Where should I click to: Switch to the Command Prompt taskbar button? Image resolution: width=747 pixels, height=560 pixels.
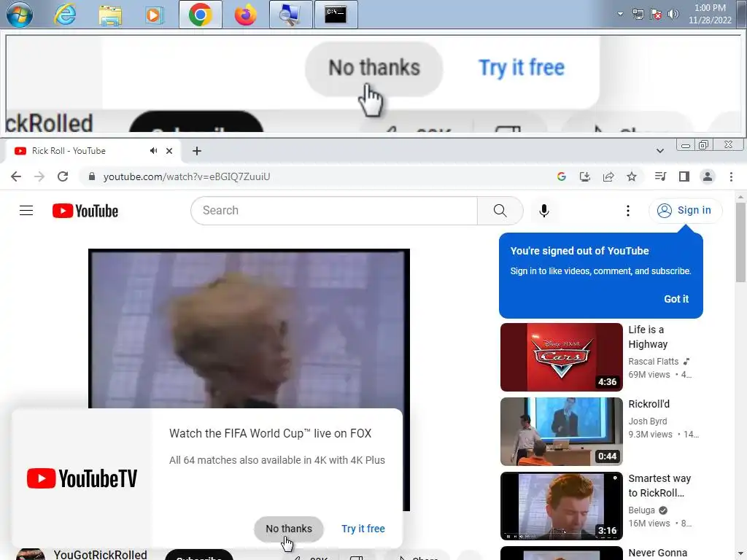pyautogui.click(x=336, y=15)
